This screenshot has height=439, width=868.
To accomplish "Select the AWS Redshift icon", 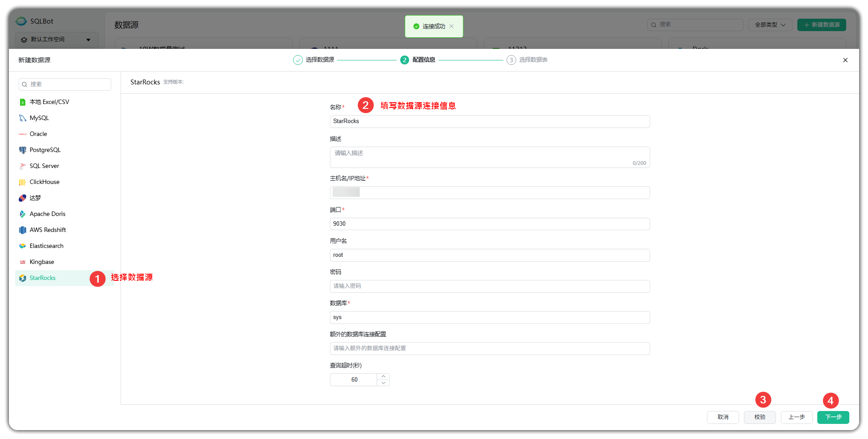I will [22, 230].
